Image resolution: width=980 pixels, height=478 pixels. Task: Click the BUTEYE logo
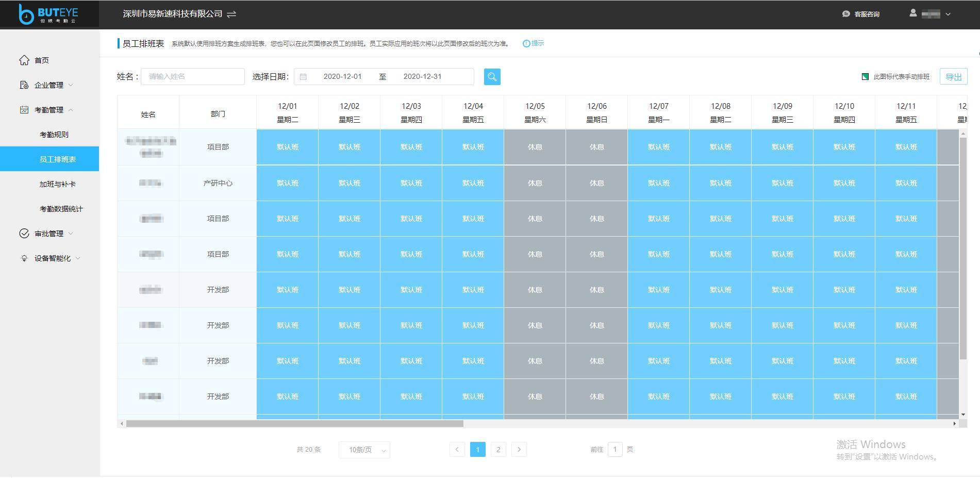click(x=48, y=14)
